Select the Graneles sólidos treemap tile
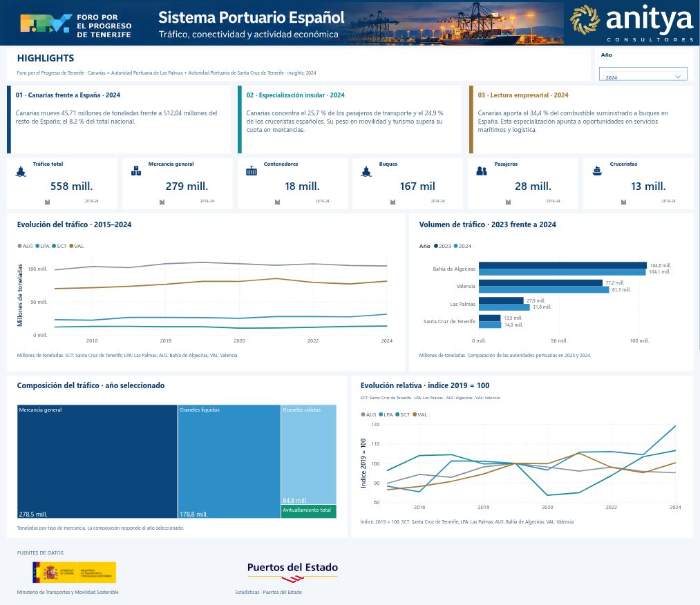The height and width of the screenshot is (605, 700). tap(309, 454)
